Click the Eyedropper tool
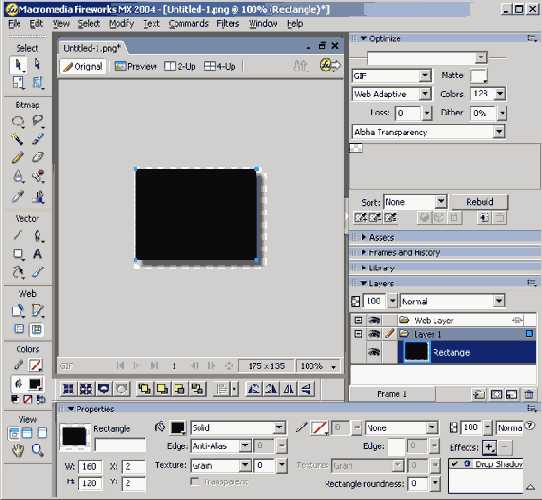 (17, 197)
